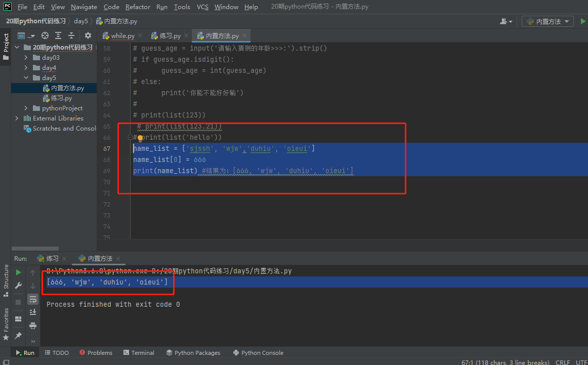This screenshot has width=588, height=365.
Task: Click the Select Opened File crosshair icon
Action: tap(45, 35)
